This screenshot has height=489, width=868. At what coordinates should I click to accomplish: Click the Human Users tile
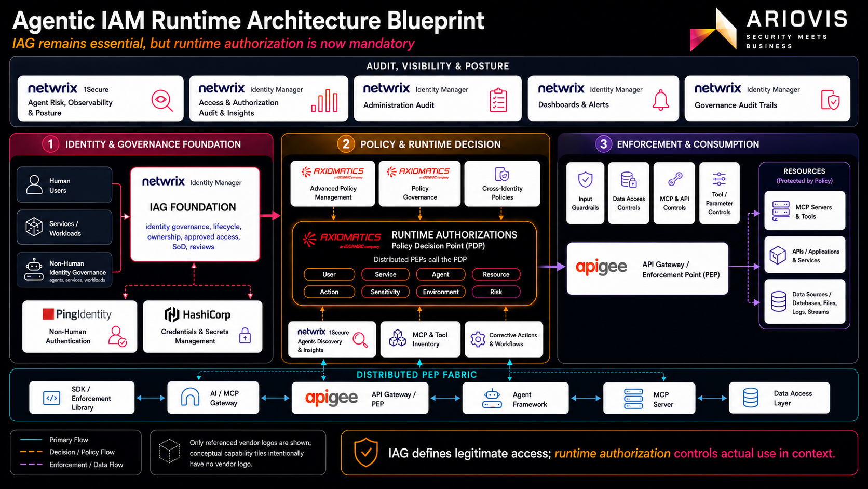point(64,185)
